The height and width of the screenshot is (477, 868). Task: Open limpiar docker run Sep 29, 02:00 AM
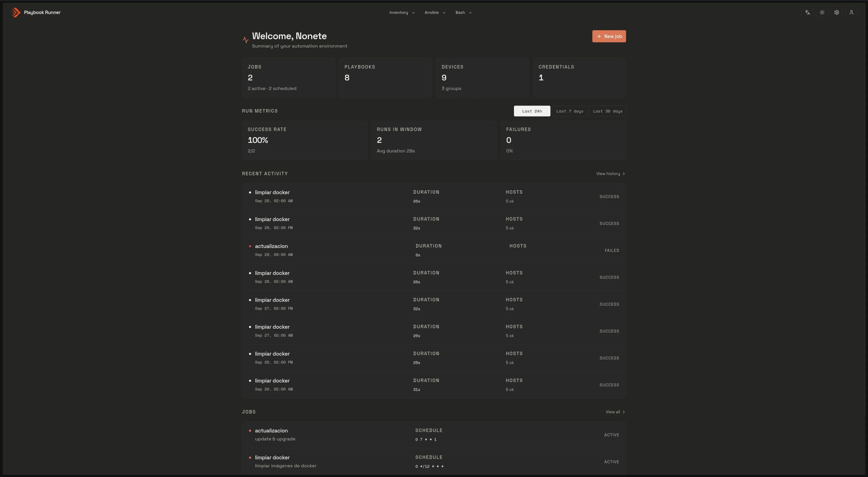tap(434, 197)
